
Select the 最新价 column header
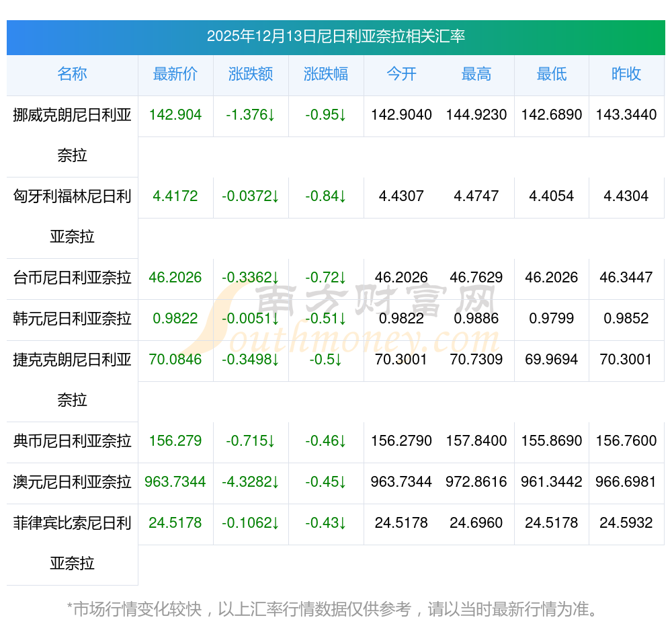(x=175, y=74)
